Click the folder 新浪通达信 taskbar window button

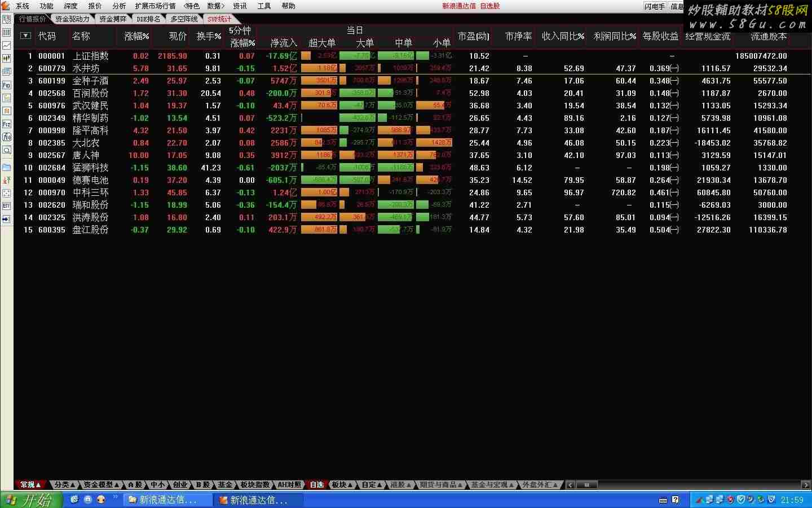167,500
